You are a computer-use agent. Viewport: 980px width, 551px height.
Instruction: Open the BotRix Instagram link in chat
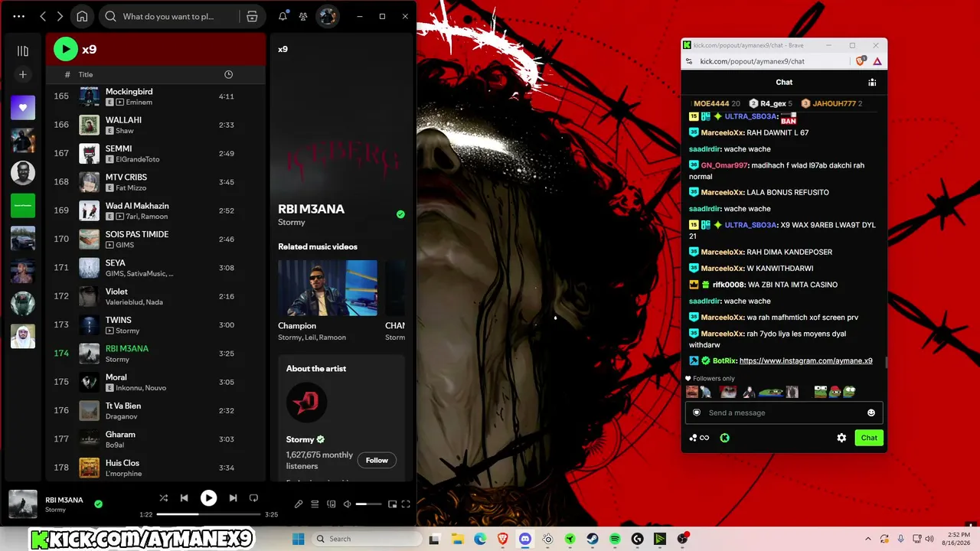tap(806, 361)
